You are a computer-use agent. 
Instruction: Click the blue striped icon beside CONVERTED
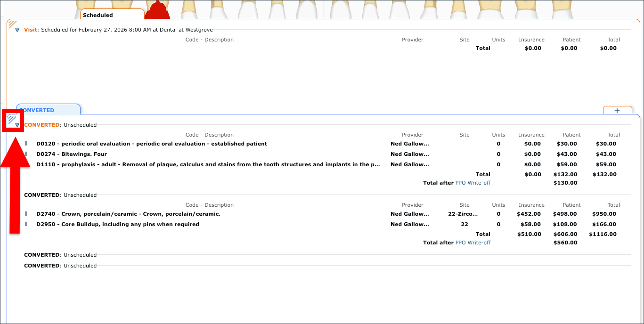12,119
